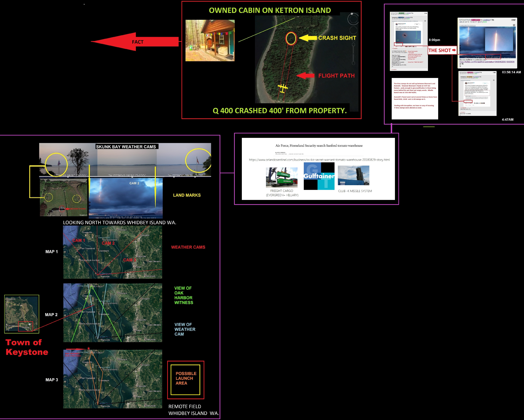Click the 'MAP 2' label

pos(51,315)
